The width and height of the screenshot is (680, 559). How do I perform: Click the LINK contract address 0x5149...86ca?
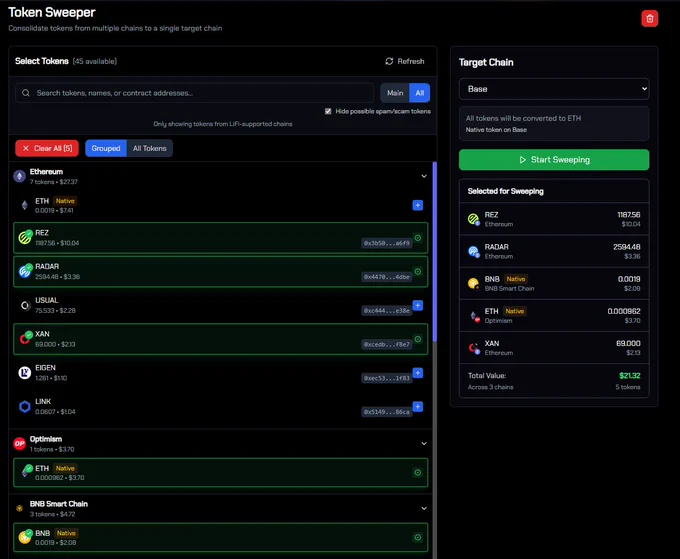click(386, 412)
